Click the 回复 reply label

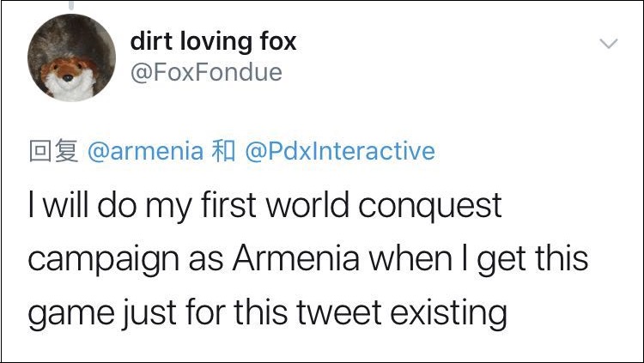53,152
